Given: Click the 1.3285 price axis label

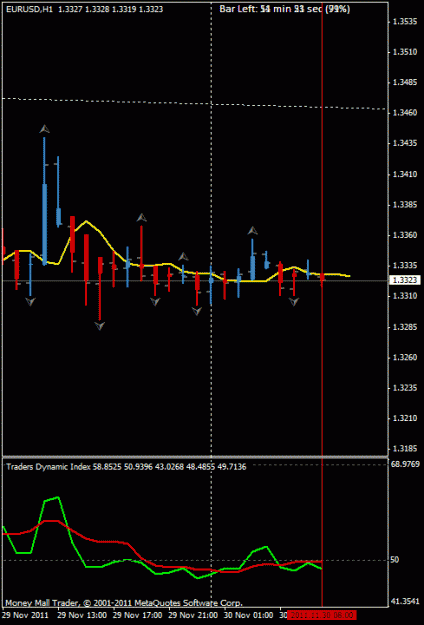Looking at the screenshot, I should point(405,327).
